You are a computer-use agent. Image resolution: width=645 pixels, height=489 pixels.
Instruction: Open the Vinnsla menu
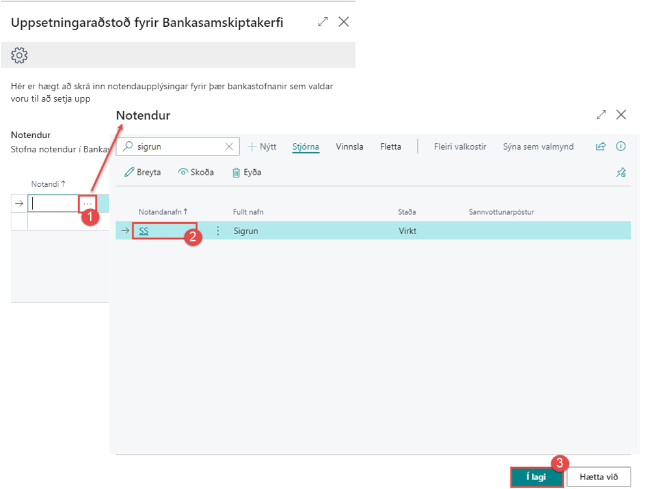[x=349, y=146]
